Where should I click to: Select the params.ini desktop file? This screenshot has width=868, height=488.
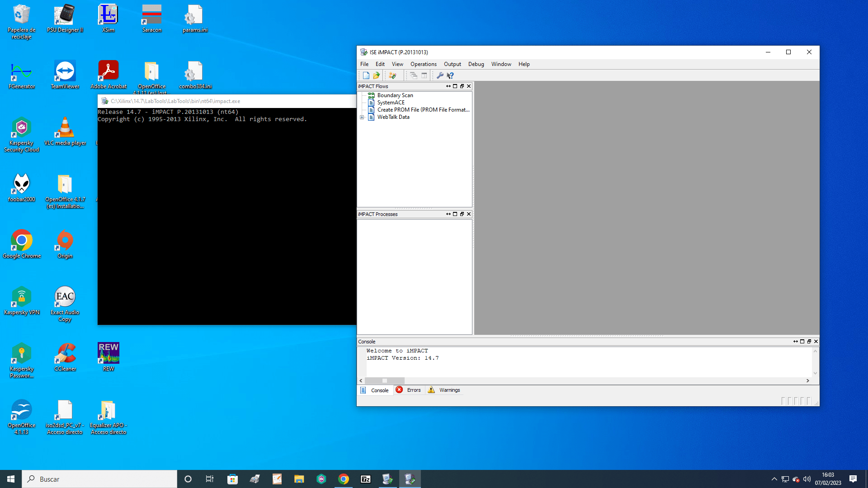coord(195,19)
